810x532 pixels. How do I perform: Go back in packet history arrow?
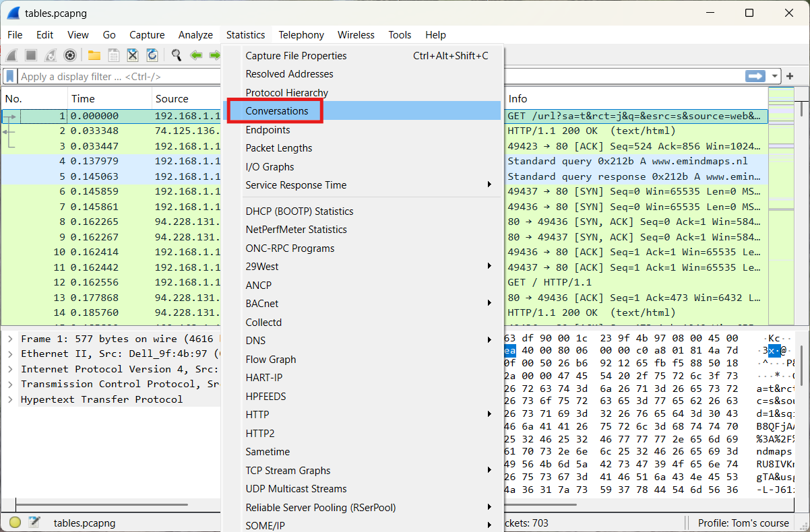click(196, 55)
